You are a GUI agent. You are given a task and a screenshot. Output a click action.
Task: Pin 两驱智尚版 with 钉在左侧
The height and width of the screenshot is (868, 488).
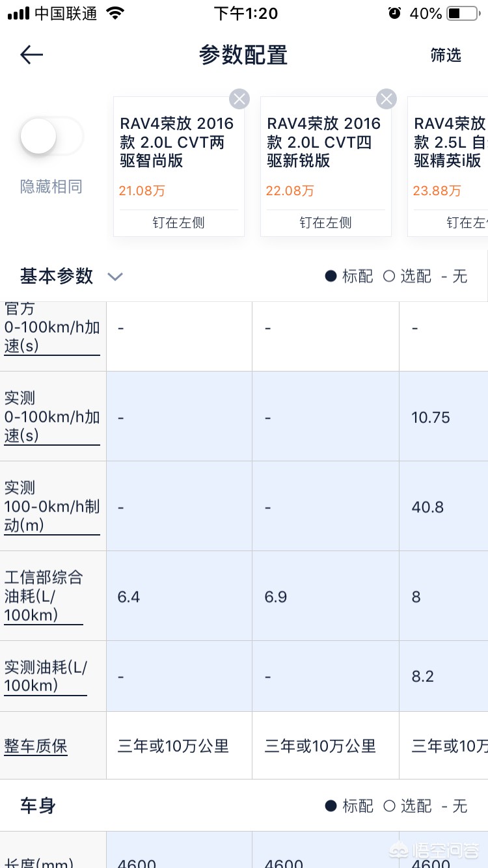click(x=179, y=223)
